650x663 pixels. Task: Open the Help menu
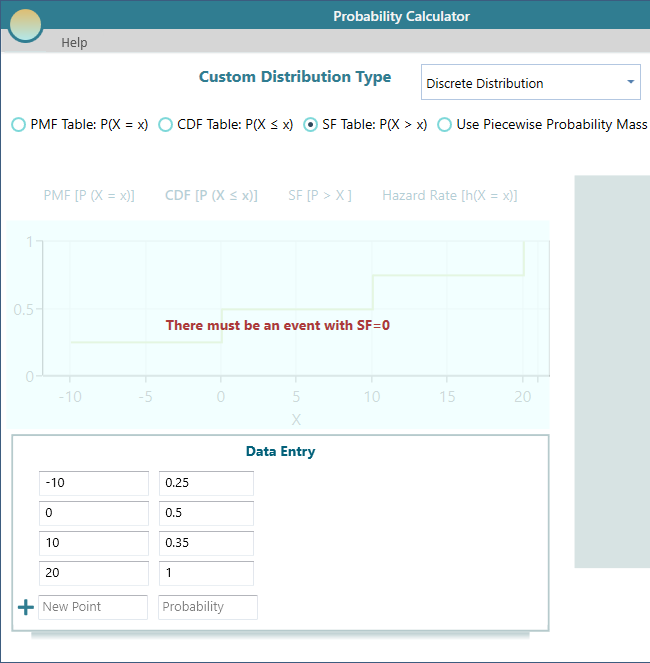pos(74,42)
